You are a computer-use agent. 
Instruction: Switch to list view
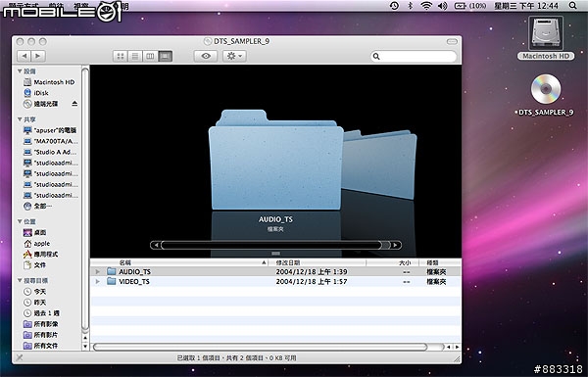135,56
